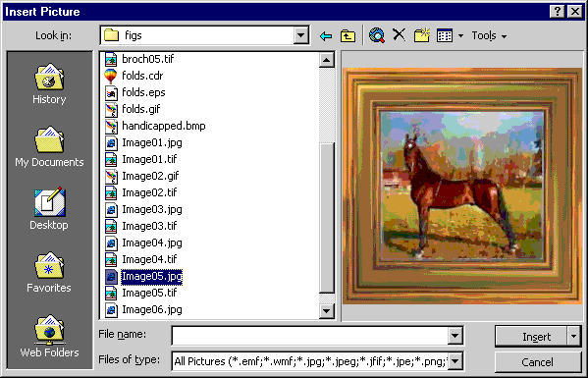
Task: Open Favorites in the places bar
Action: click(49, 272)
